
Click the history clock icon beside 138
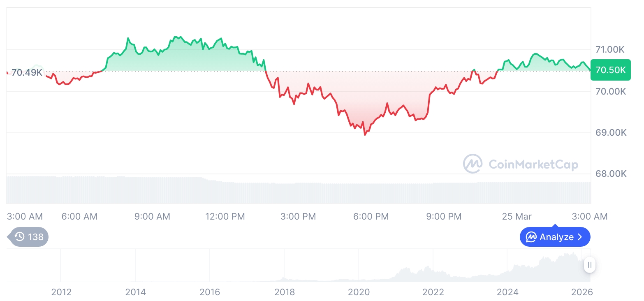[19, 237]
